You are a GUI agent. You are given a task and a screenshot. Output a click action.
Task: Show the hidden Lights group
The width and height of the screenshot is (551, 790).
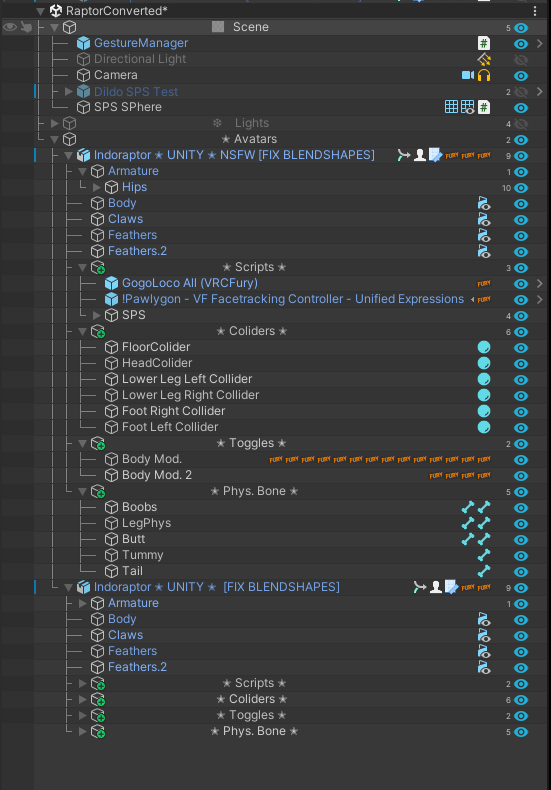tap(521, 123)
